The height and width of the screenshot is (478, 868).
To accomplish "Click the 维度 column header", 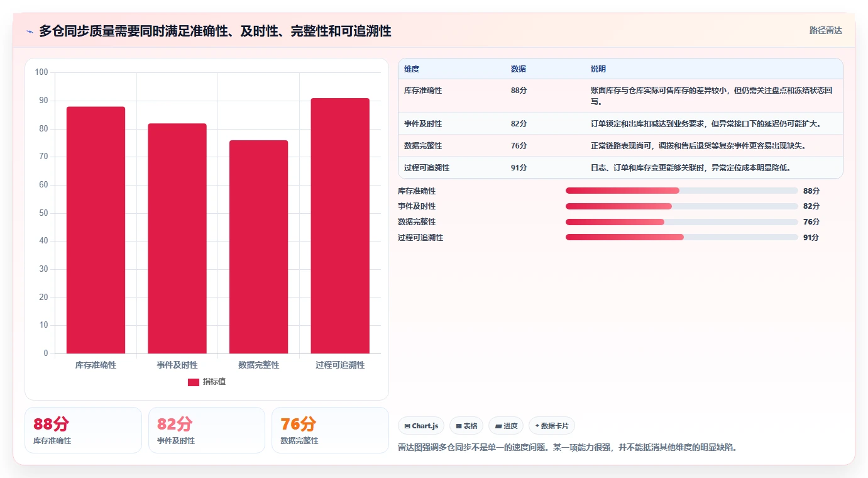I will pyautogui.click(x=412, y=69).
